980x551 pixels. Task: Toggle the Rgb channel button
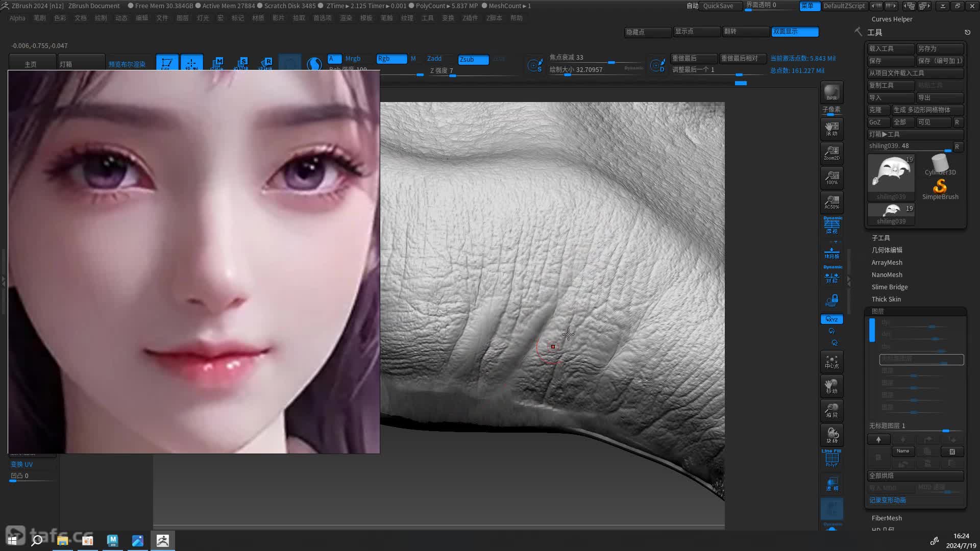pos(391,59)
